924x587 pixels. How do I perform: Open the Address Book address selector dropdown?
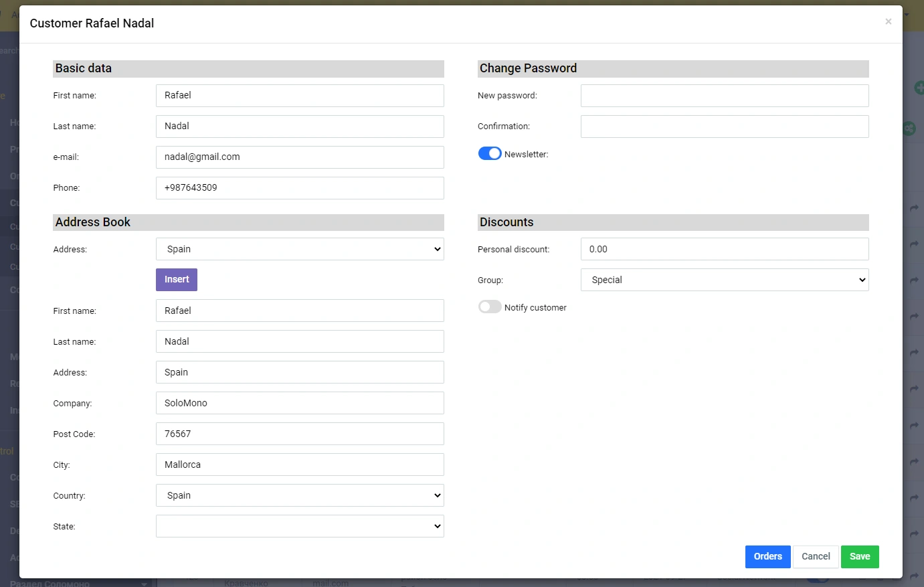click(x=300, y=249)
